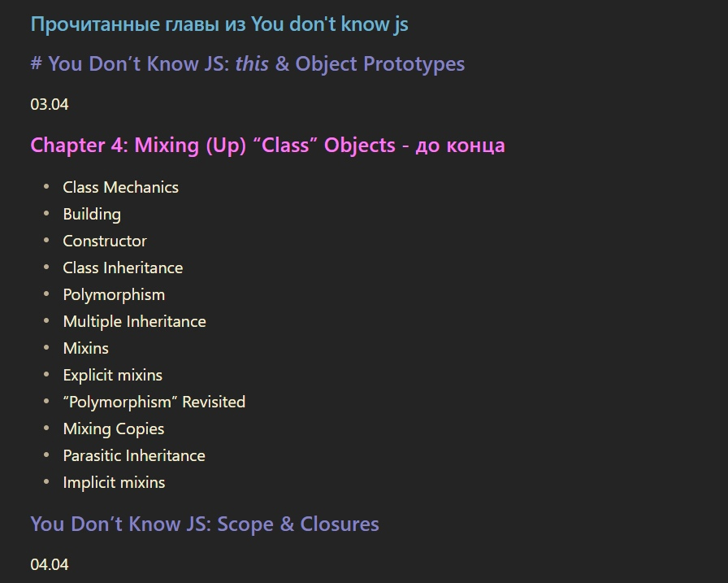This screenshot has width=728, height=583.
Task: Click the date text "03.04"
Action: coord(50,105)
